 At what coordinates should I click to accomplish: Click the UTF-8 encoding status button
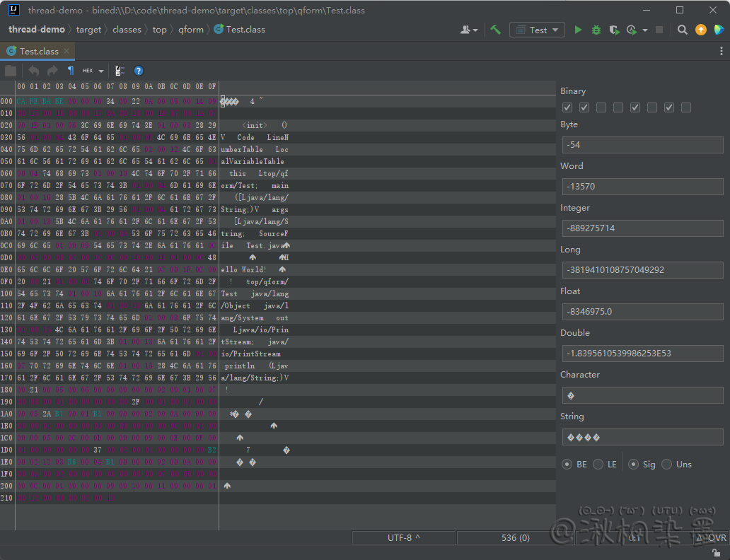pyautogui.click(x=403, y=538)
